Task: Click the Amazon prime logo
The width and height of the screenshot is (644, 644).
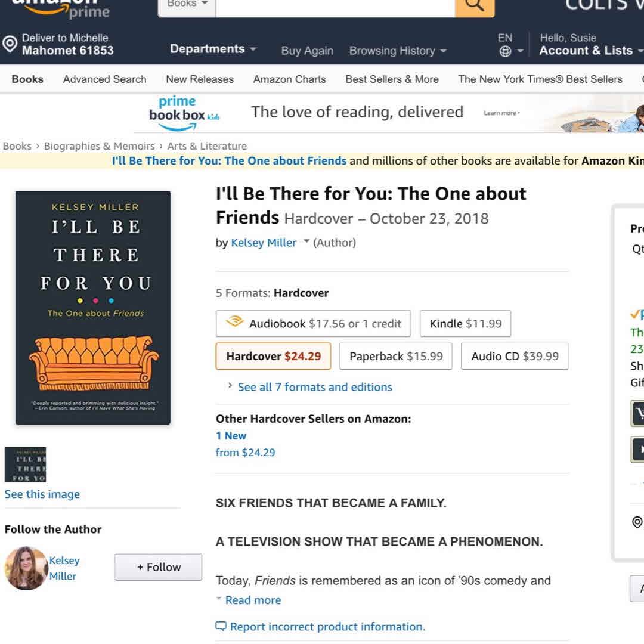Action: coord(61,8)
